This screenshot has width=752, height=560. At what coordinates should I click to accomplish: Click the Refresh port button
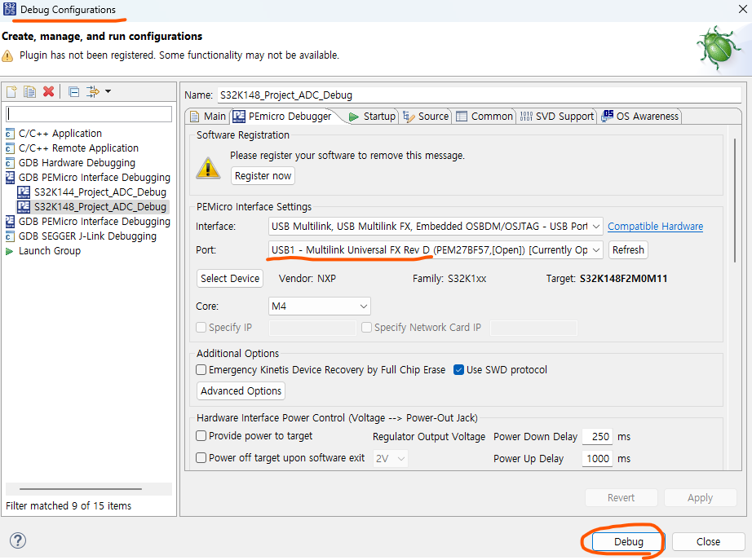628,249
